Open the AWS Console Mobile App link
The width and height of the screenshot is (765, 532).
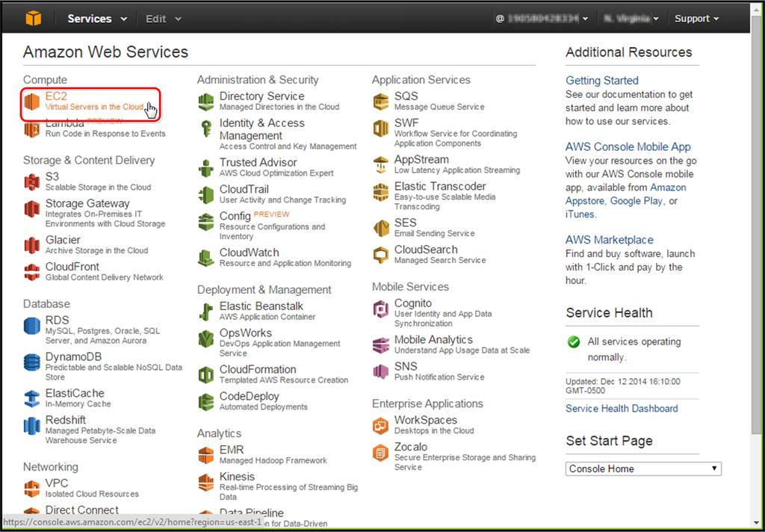[x=628, y=146]
